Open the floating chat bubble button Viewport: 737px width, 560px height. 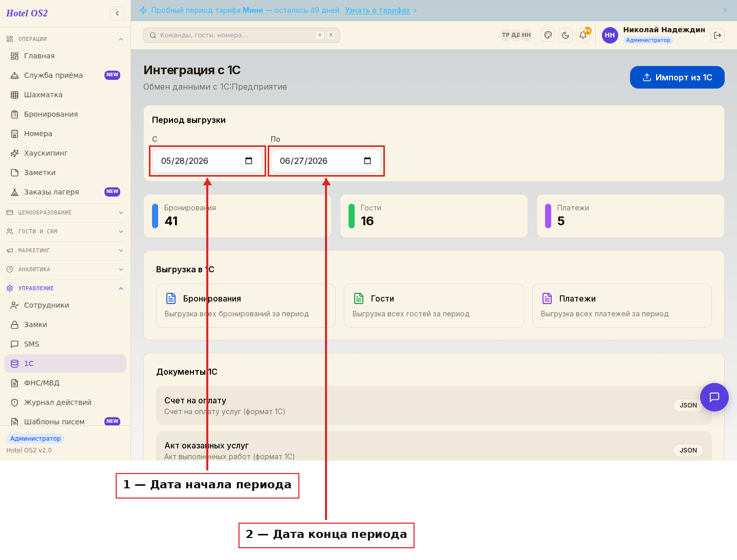pos(714,397)
